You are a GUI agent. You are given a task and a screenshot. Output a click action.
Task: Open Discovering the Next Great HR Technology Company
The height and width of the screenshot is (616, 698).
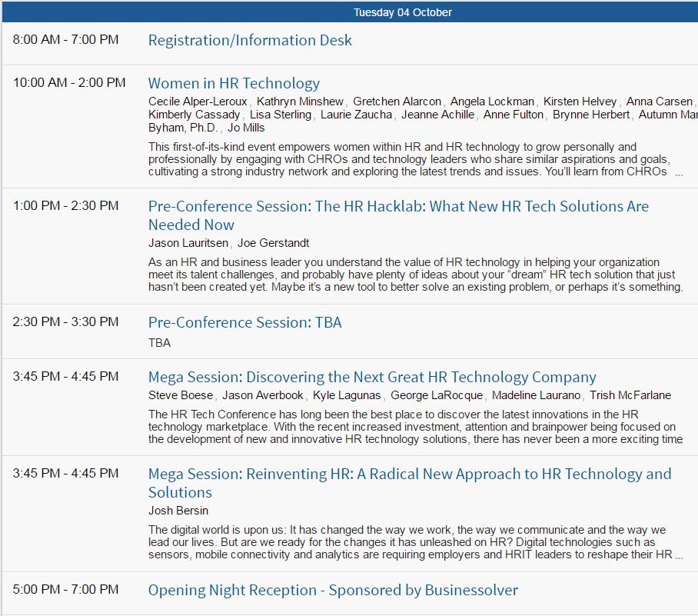coord(372,378)
